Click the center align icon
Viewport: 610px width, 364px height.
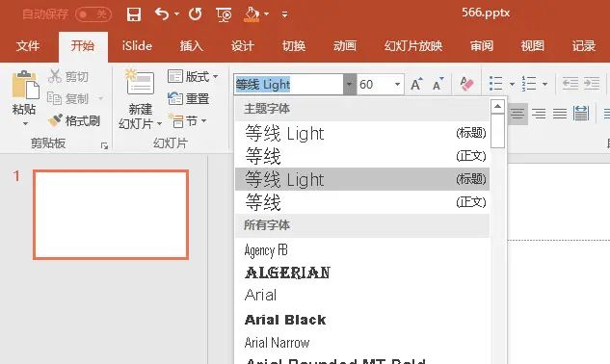517,114
